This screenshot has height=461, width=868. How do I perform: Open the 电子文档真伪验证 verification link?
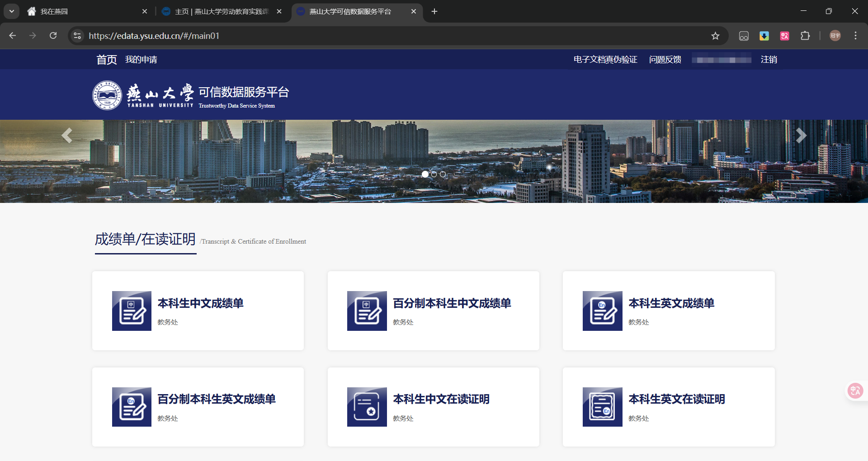coord(605,59)
